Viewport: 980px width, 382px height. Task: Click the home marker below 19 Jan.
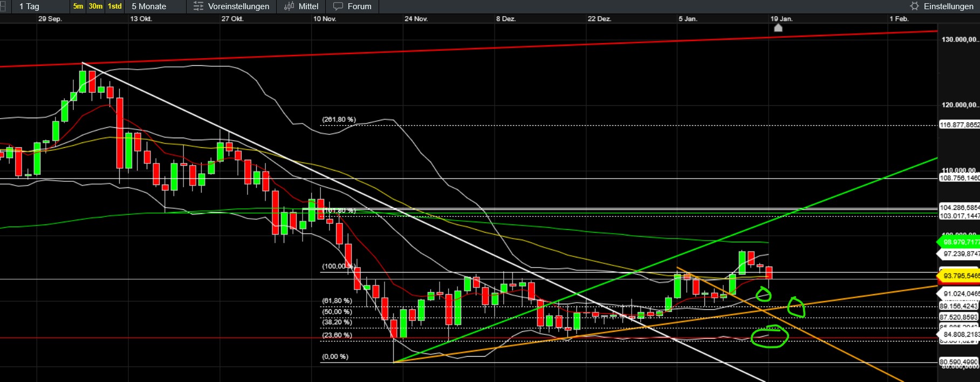[x=778, y=28]
